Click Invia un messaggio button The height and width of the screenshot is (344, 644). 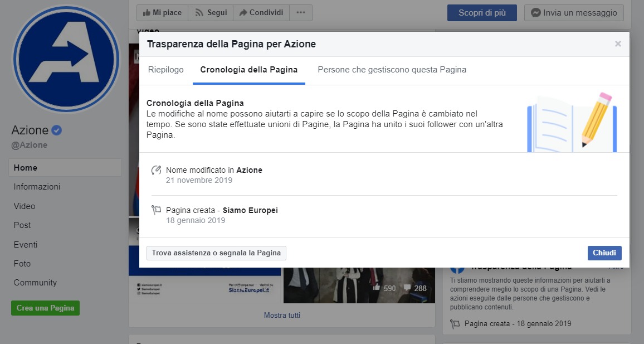(574, 13)
